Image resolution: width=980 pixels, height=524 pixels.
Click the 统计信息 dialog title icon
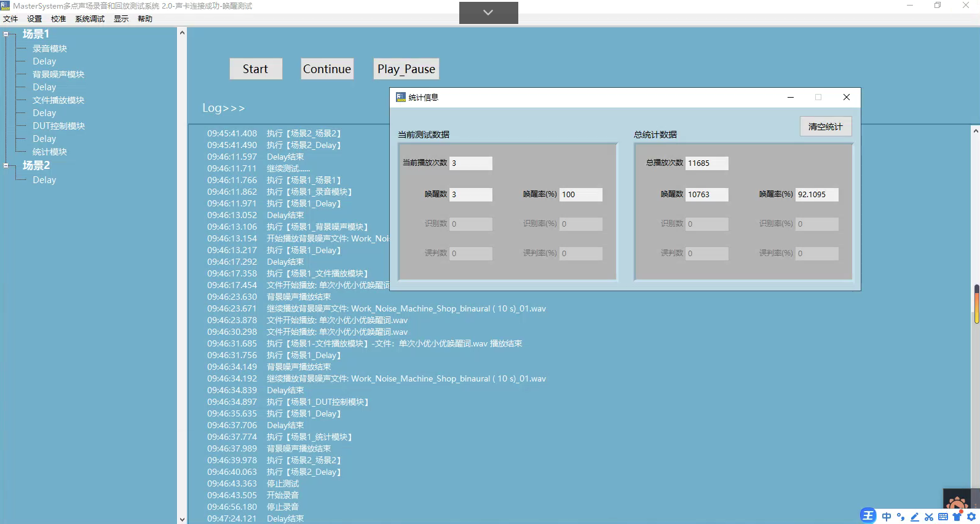[x=401, y=97]
